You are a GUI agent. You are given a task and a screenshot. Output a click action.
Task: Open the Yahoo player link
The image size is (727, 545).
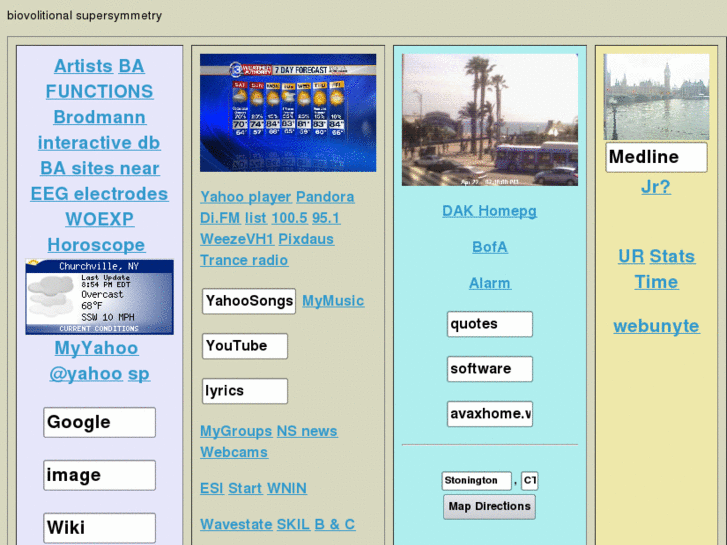click(246, 197)
